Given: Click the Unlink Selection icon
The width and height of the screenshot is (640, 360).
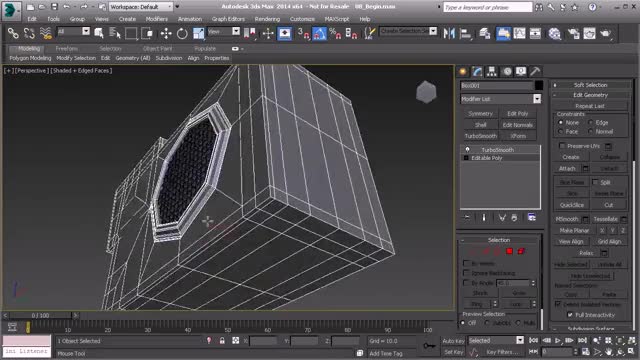Looking at the screenshot, I should (x=29, y=33).
